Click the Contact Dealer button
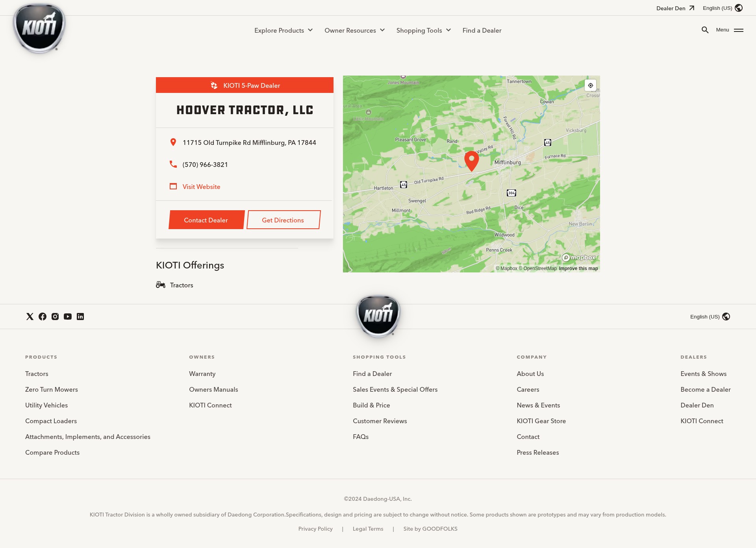 click(206, 220)
